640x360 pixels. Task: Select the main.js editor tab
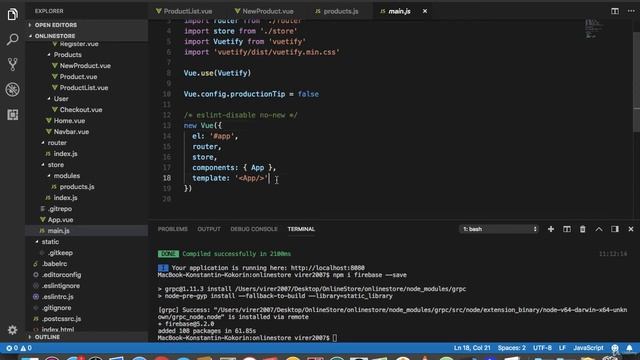[399, 11]
